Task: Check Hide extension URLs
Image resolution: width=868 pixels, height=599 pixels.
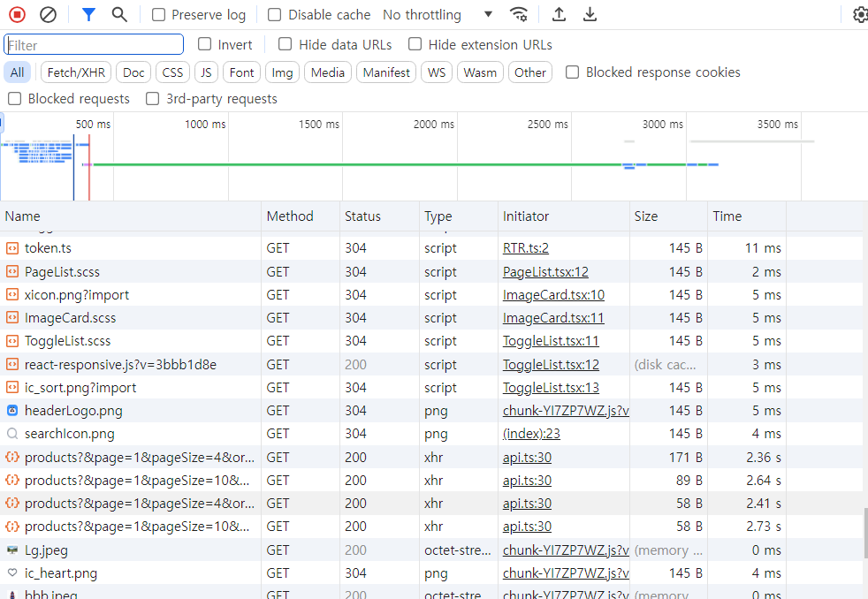Action: [415, 44]
